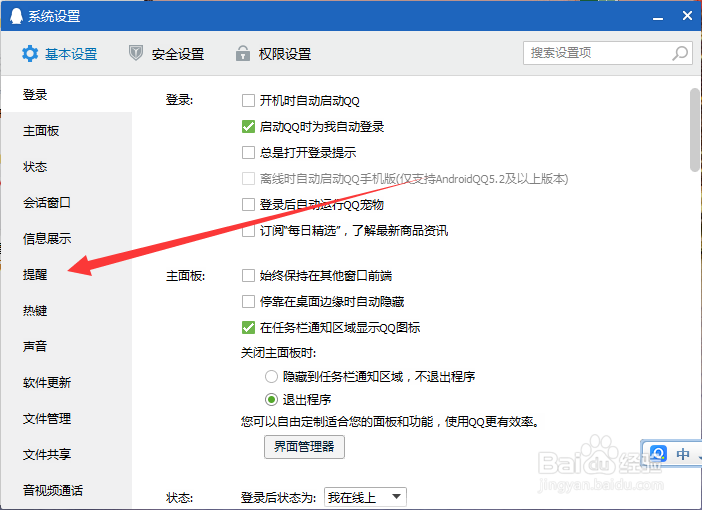
Task: Select 状态 in the sidebar
Action: (66, 167)
